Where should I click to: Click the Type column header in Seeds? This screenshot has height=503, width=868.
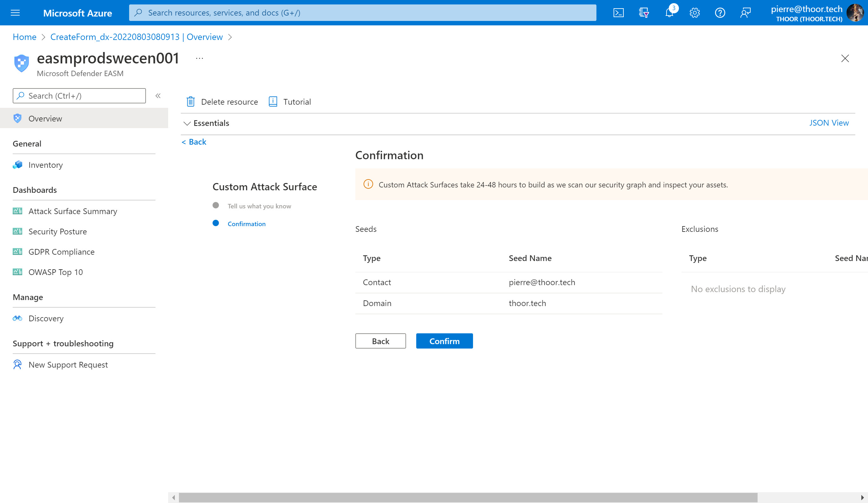pyautogui.click(x=372, y=258)
